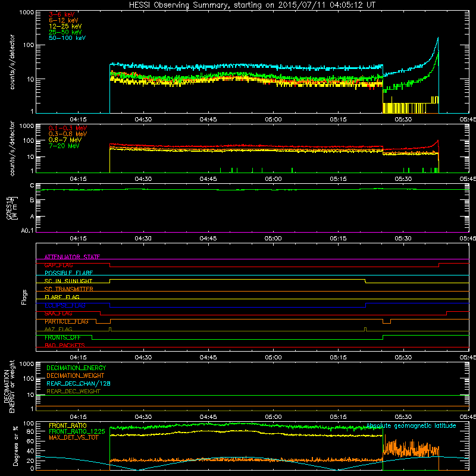Click the 0.8-7 MeV legend label
Viewport: 476px width, 476px height.
click(65, 140)
